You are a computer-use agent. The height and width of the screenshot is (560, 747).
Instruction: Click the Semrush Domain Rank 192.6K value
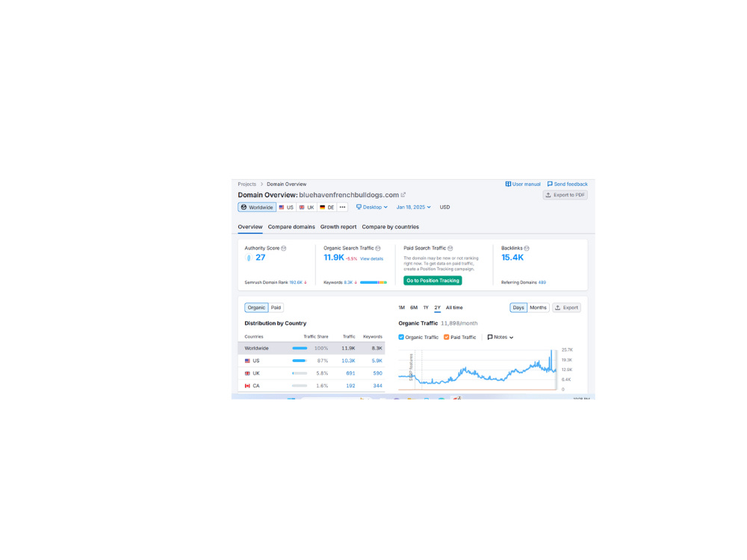coord(296,283)
